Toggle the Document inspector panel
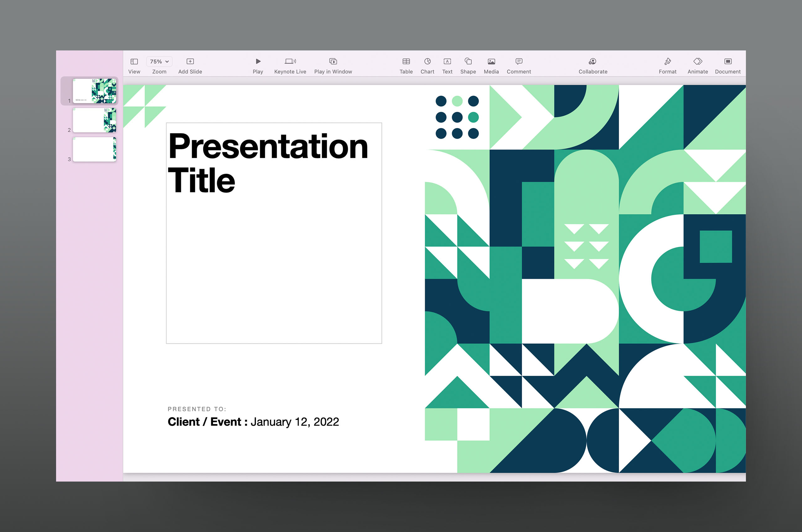 pos(728,61)
